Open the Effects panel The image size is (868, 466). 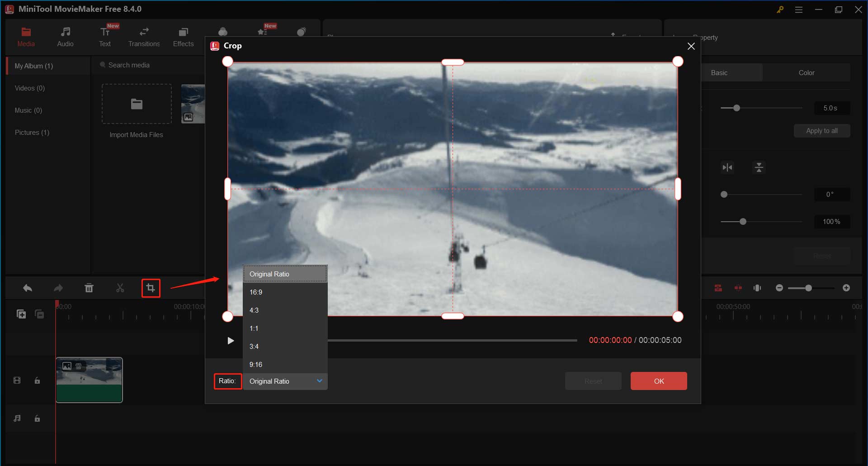coord(183,36)
